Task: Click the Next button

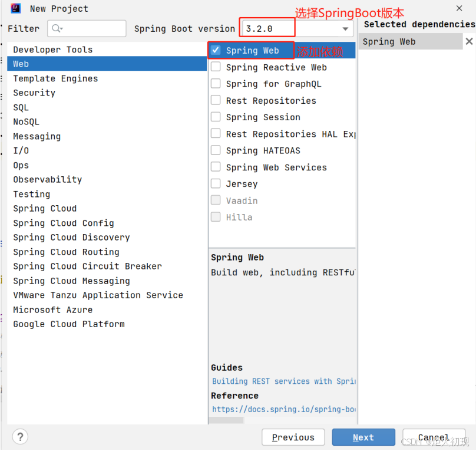Action: pyautogui.click(x=363, y=437)
